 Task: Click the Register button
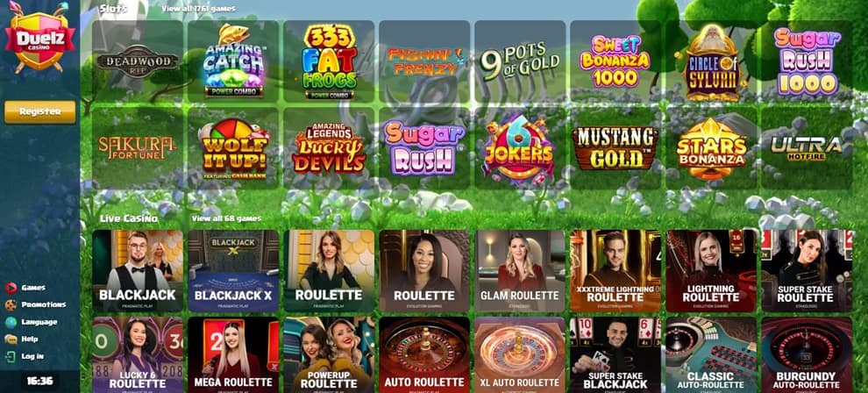[39, 111]
